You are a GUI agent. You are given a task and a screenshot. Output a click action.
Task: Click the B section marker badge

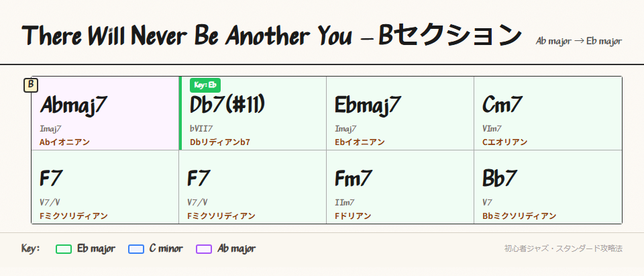click(31, 85)
